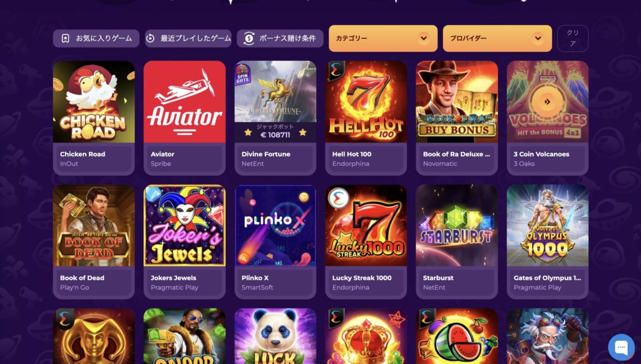Toggle 最近プレイしたゲーム filter

(x=188, y=38)
